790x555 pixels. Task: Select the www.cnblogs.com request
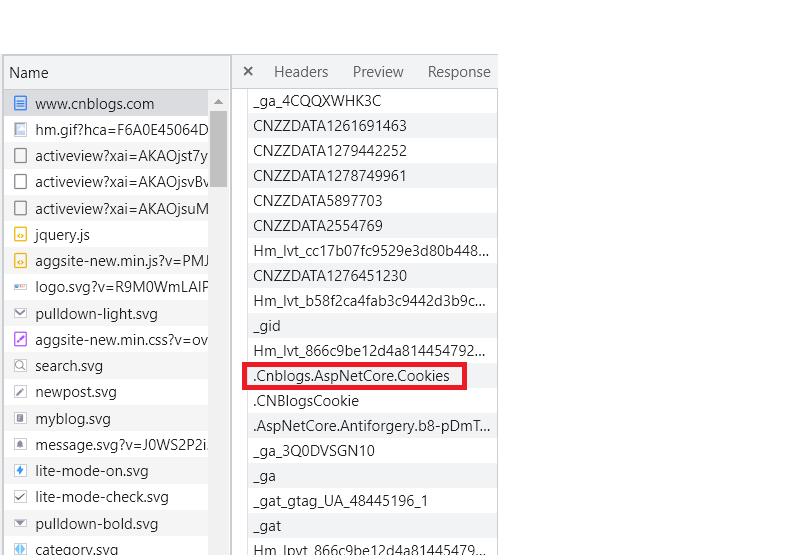click(x=106, y=103)
